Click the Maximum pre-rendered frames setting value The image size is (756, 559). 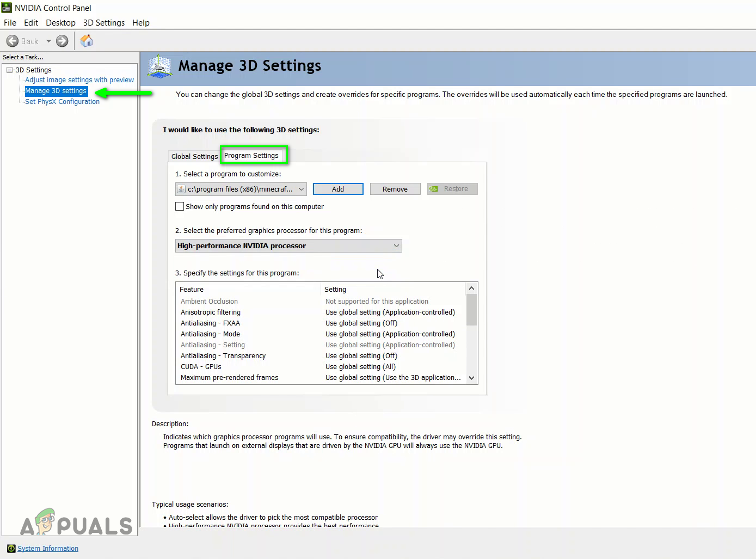point(393,377)
